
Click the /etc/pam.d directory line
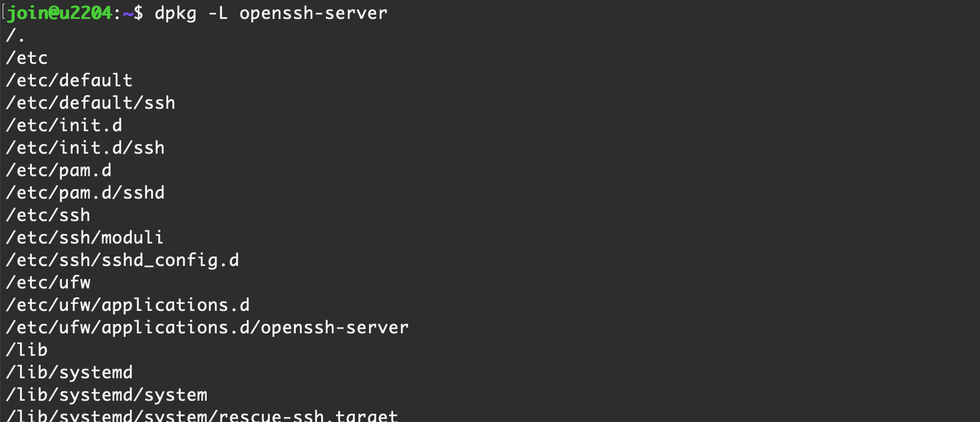point(58,170)
